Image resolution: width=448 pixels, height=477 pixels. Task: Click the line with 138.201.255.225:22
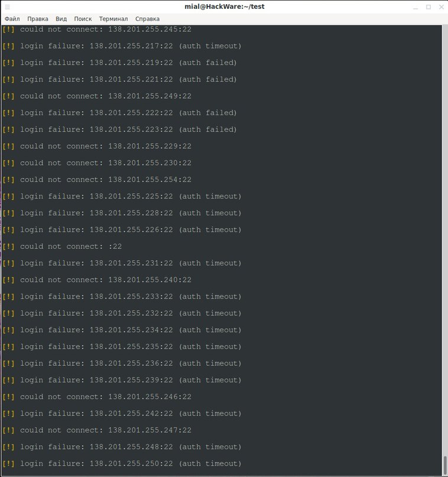coord(122,196)
